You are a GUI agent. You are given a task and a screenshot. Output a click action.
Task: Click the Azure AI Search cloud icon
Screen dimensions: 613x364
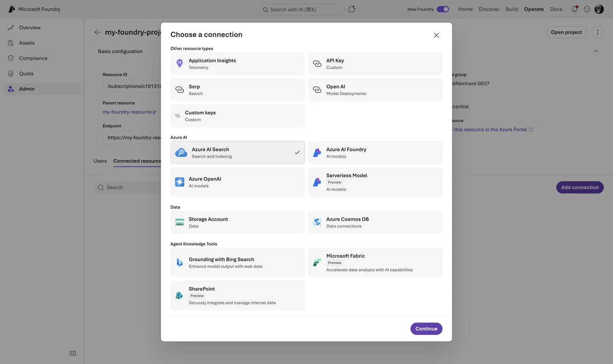coord(181,153)
